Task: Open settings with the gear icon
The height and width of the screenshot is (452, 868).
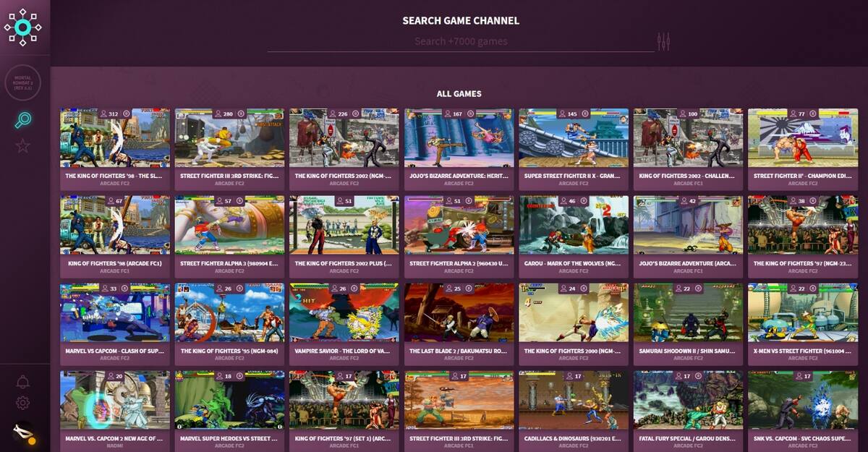Action: pyautogui.click(x=22, y=403)
